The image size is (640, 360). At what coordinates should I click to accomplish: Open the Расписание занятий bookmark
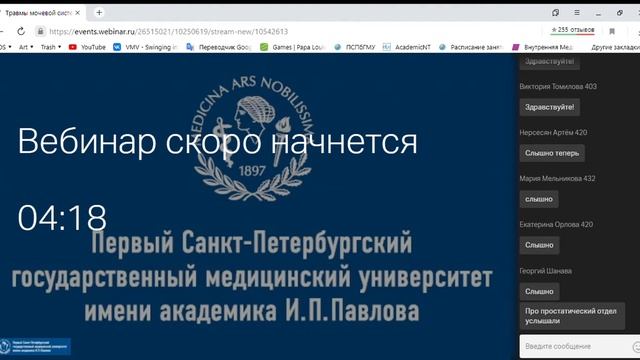tap(470, 47)
